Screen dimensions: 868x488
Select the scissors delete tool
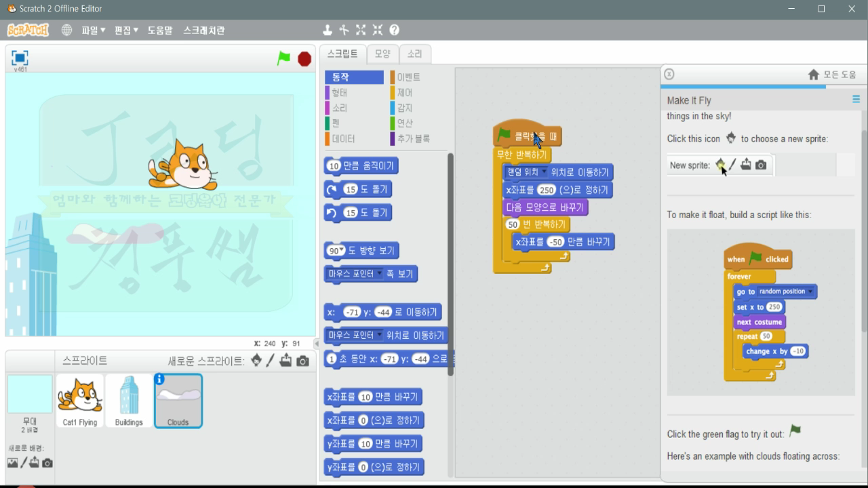[344, 30]
